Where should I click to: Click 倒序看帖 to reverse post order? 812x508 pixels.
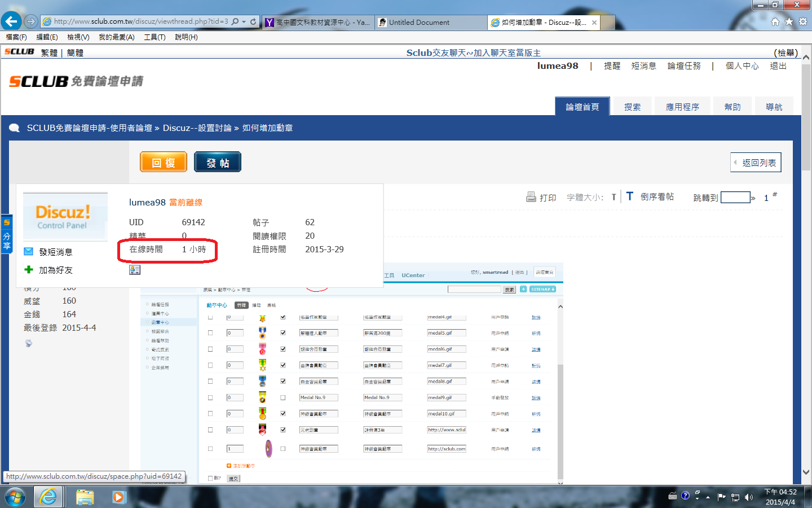pyautogui.click(x=657, y=196)
